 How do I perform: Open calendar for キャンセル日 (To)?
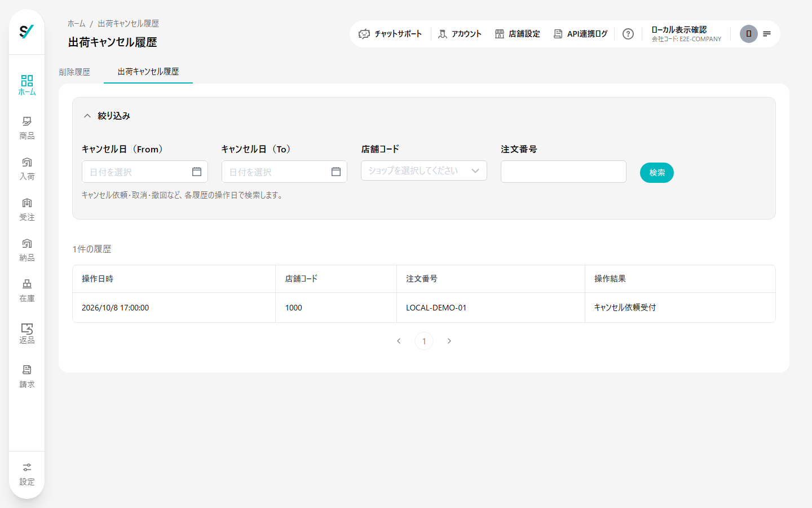click(336, 172)
